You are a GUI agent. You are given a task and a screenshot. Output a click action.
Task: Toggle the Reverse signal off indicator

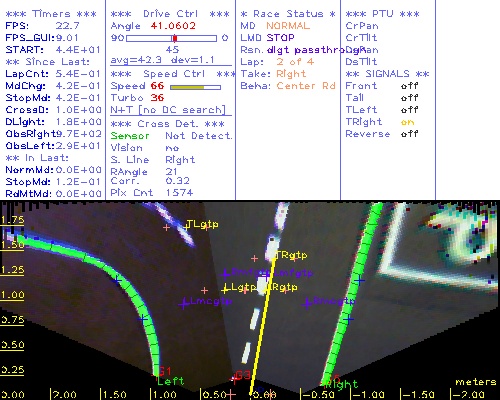pos(409,134)
